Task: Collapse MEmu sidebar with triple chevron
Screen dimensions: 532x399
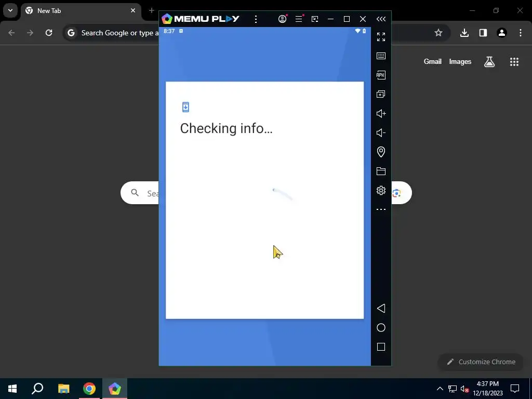Action: [x=381, y=19]
